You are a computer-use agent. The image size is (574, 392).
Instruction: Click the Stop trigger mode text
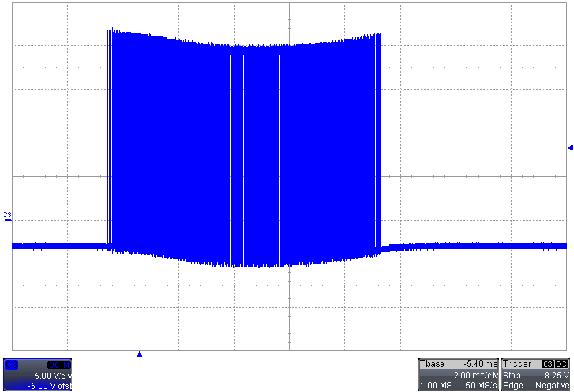pos(512,376)
